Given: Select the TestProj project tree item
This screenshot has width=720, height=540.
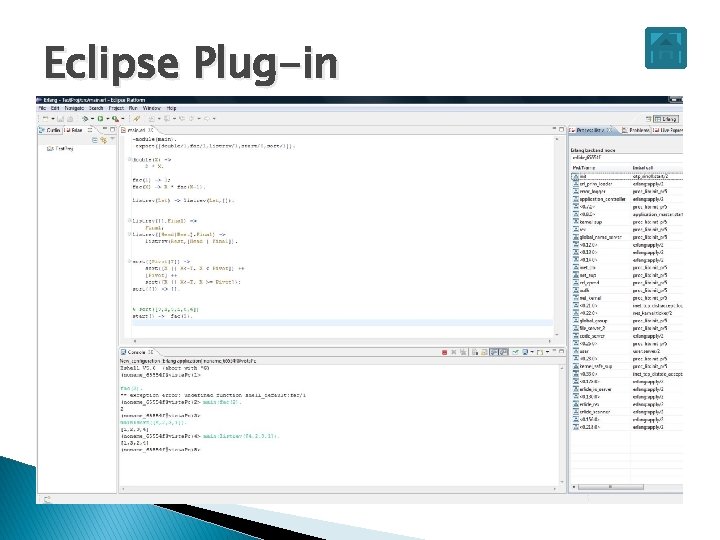Looking at the screenshot, I should coord(60,149).
